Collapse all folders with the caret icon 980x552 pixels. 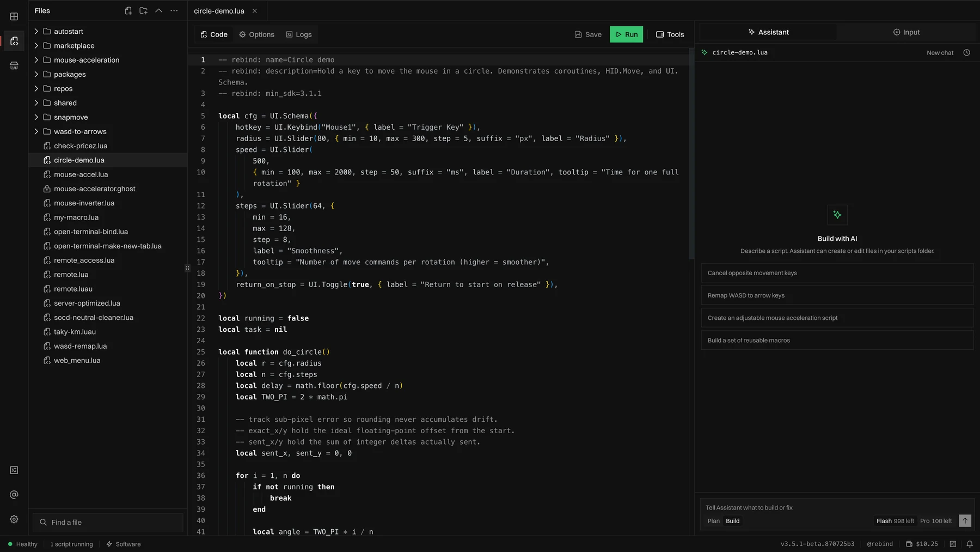pyautogui.click(x=158, y=10)
